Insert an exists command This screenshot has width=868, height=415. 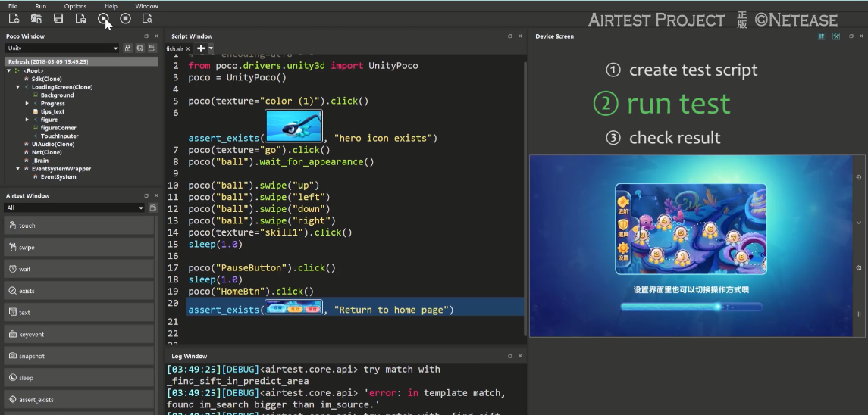(79, 291)
